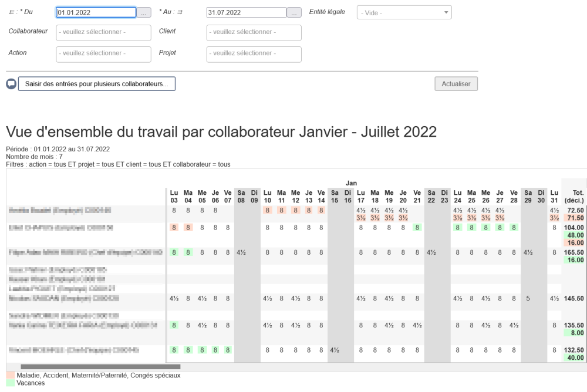587x392 pixels.
Task: Open the Action selector
Action: [103, 53]
